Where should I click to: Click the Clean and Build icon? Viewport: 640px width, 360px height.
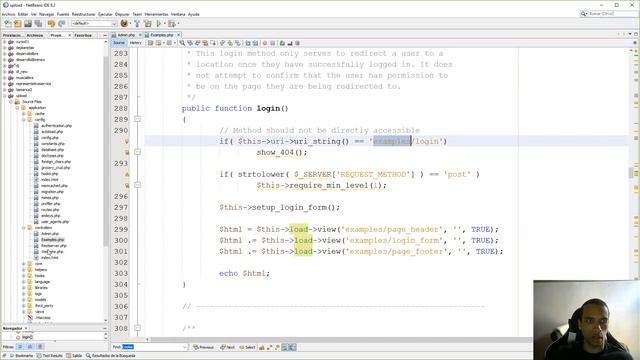coord(147,24)
